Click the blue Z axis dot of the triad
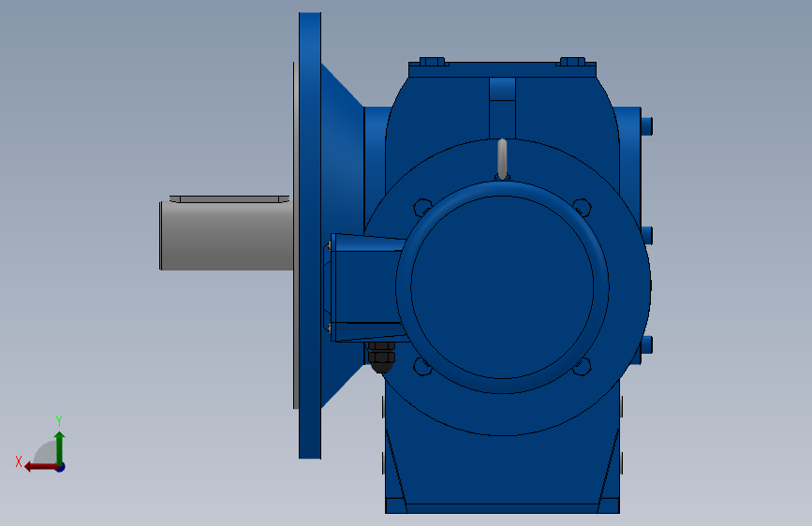 click(x=61, y=467)
